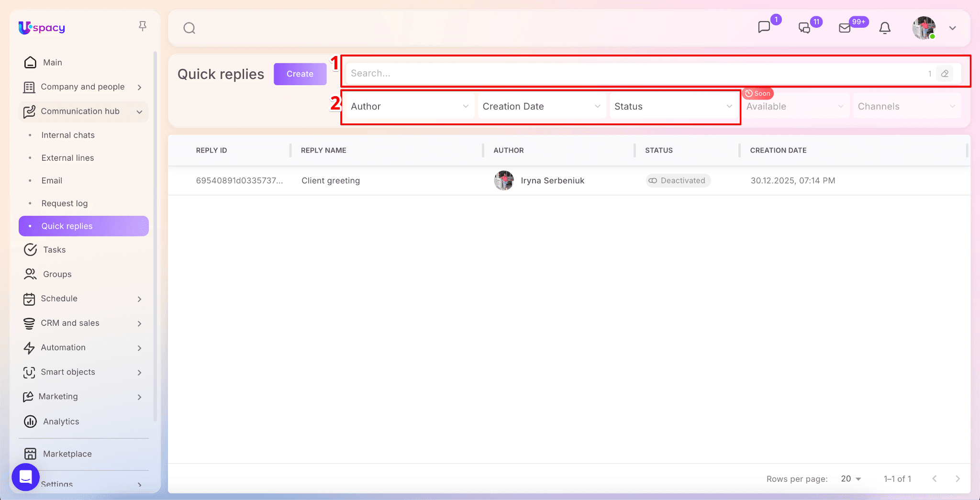The width and height of the screenshot is (980, 500).
Task: Open the Status filter dropdown
Action: point(673,106)
